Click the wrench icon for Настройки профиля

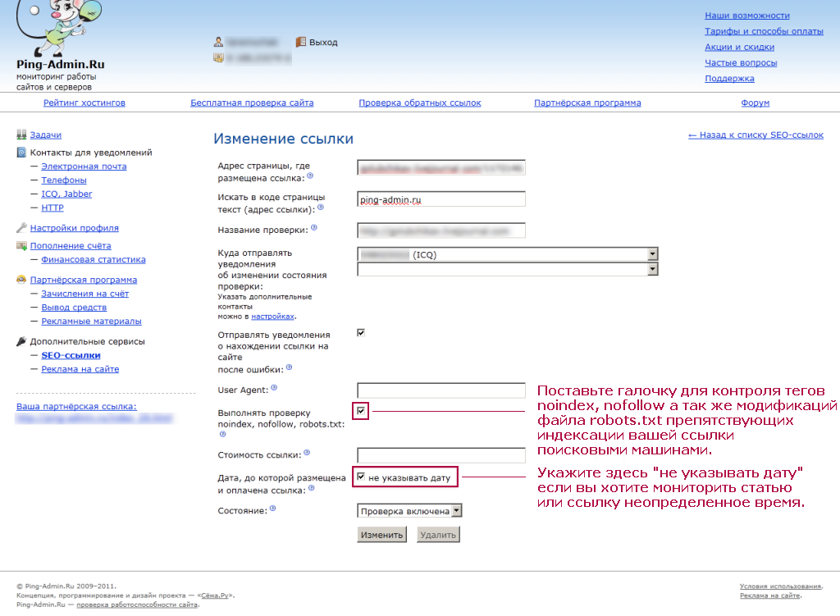point(21,228)
